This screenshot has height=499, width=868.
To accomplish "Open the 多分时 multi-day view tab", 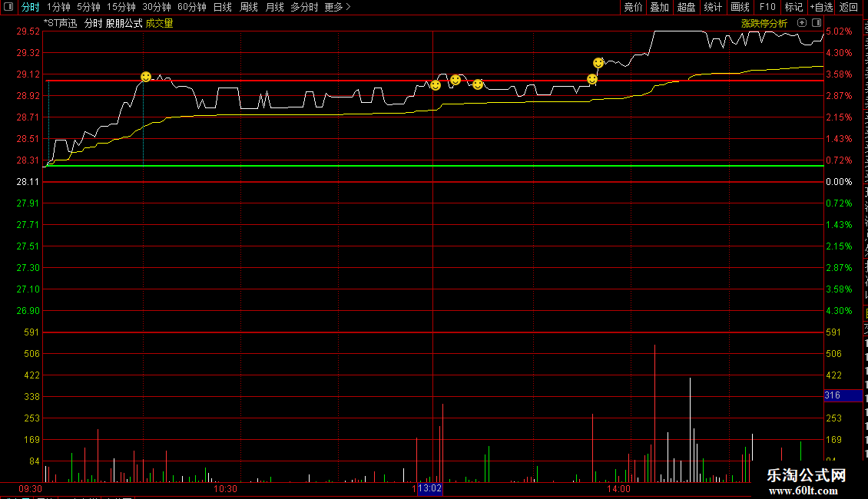I will pos(304,7).
